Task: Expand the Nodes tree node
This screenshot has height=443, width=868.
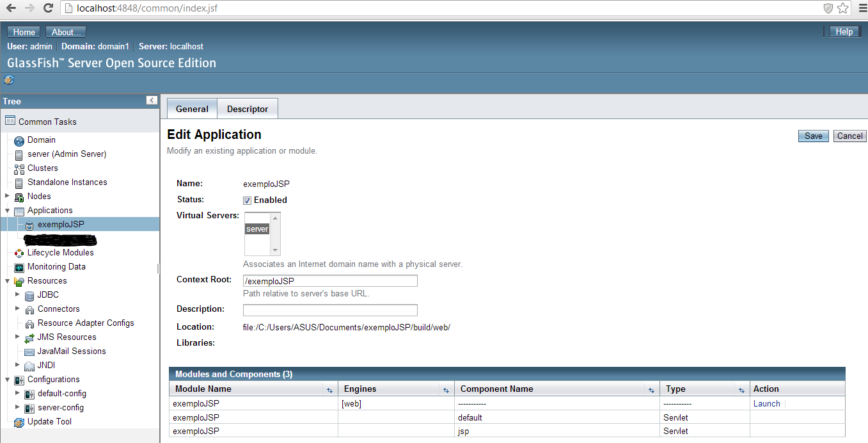Action: pyautogui.click(x=7, y=196)
